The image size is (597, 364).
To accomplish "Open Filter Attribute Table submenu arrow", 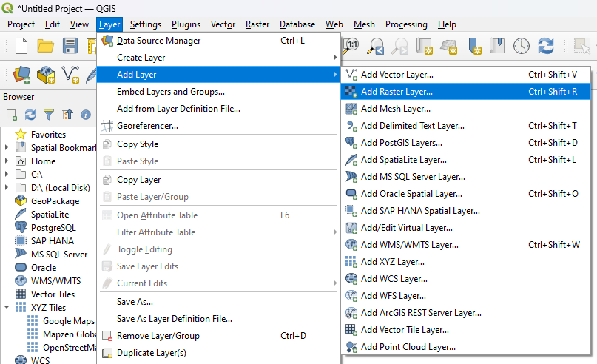I will [335, 232].
